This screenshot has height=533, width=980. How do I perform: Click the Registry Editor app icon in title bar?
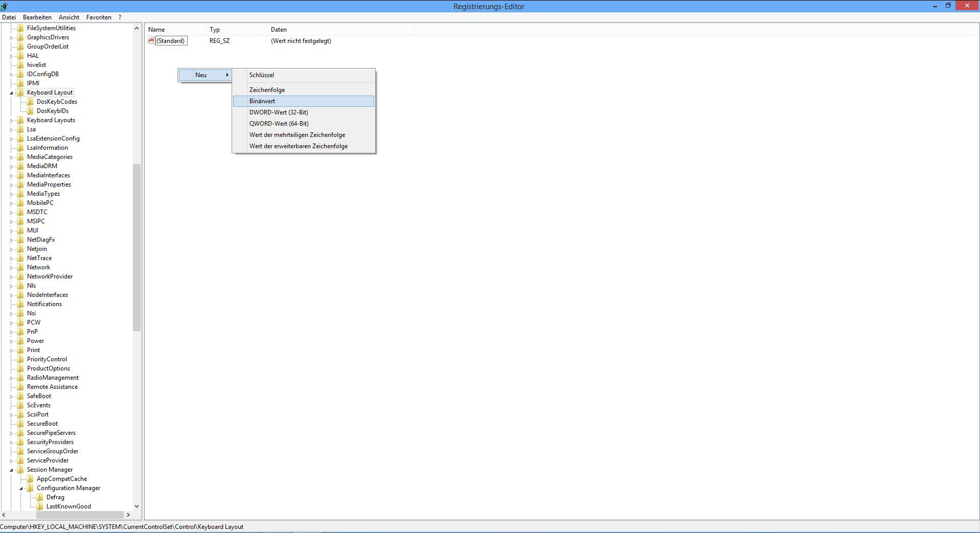(x=4, y=6)
